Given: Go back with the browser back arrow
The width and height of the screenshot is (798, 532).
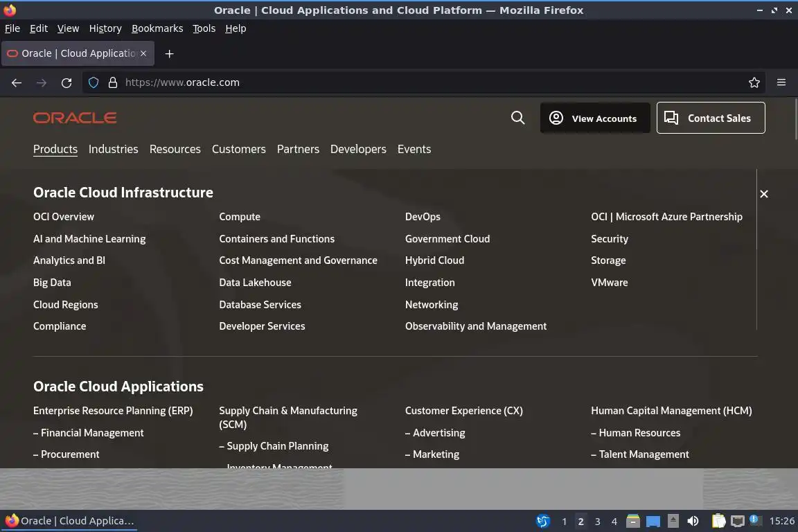Looking at the screenshot, I should pyautogui.click(x=17, y=82).
